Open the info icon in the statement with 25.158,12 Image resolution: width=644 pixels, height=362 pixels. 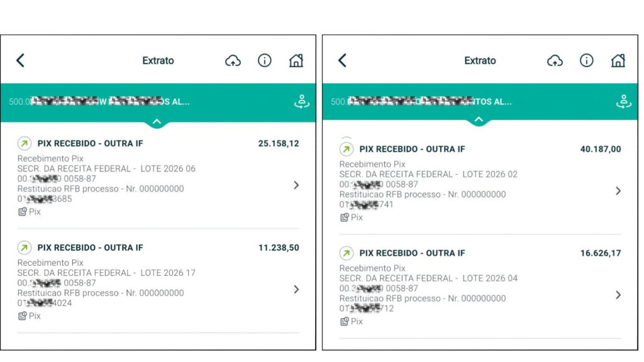[x=265, y=60]
